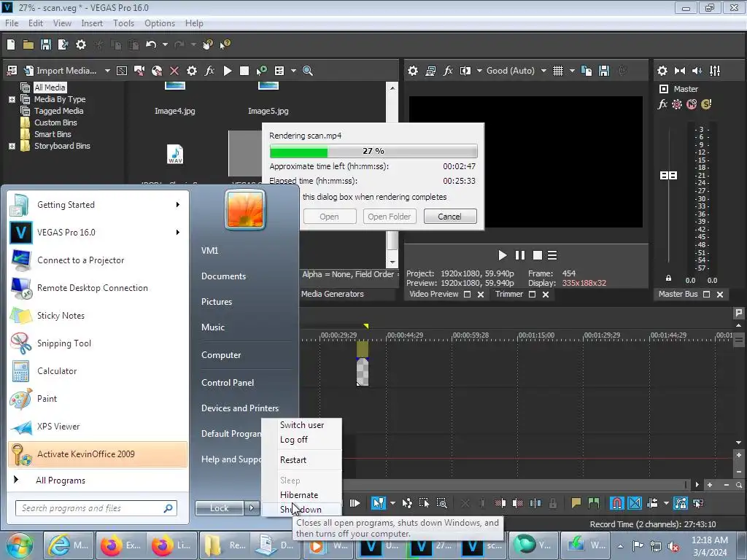Expand the Storyboard Bins tree node

point(12,146)
